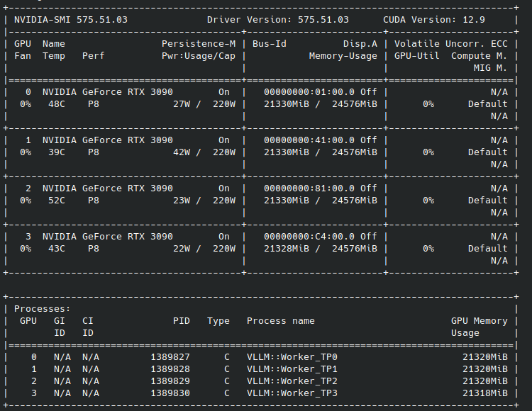Click GPU 2 name NVIDIA GeForce RTX 3090
The width and height of the screenshot is (532, 411).
point(108,188)
